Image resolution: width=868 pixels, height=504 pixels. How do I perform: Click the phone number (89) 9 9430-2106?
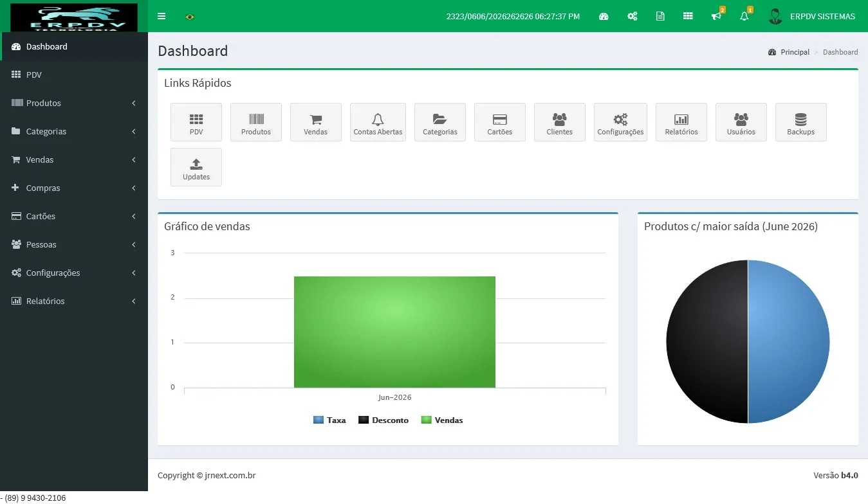click(x=35, y=498)
